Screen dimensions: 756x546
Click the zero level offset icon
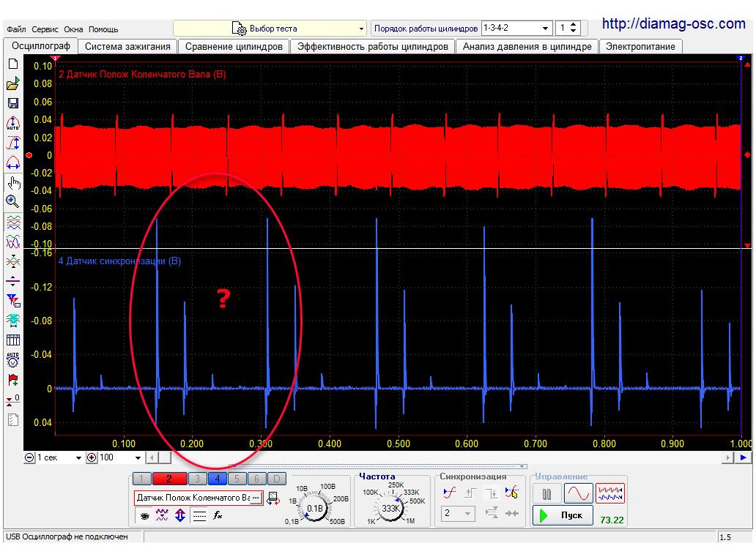[13, 400]
